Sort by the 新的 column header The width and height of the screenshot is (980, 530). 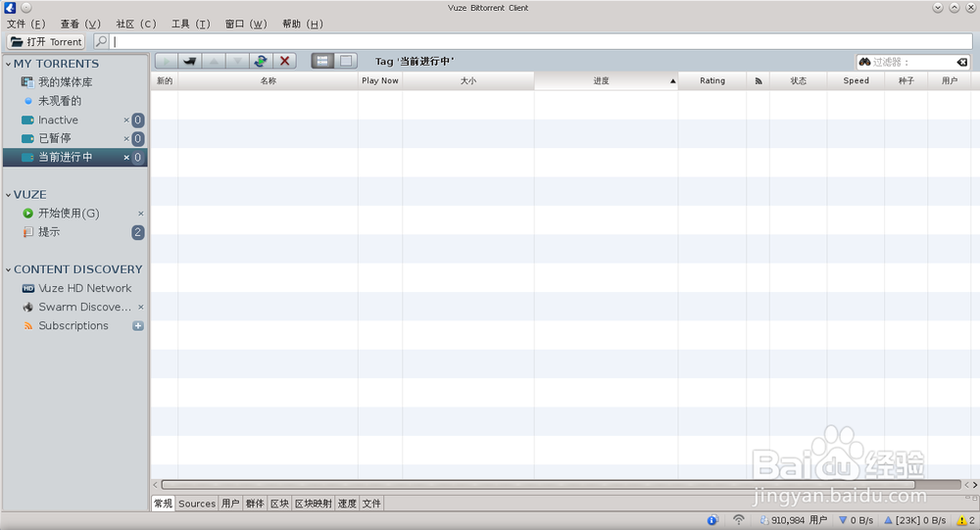pyautogui.click(x=165, y=80)
